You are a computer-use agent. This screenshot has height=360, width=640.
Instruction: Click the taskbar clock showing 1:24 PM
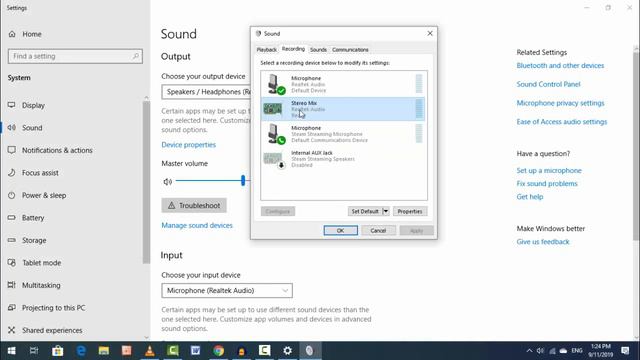tap(600, 351)
